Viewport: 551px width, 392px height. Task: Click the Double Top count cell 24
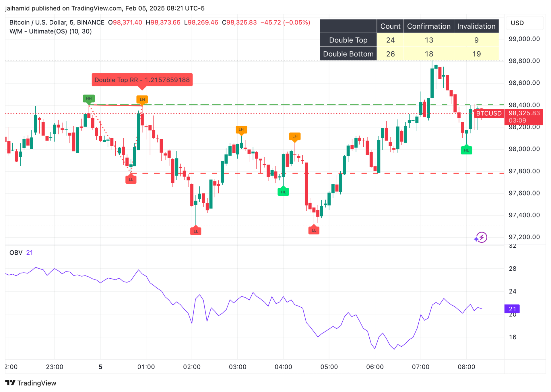[x=390, y=40]
